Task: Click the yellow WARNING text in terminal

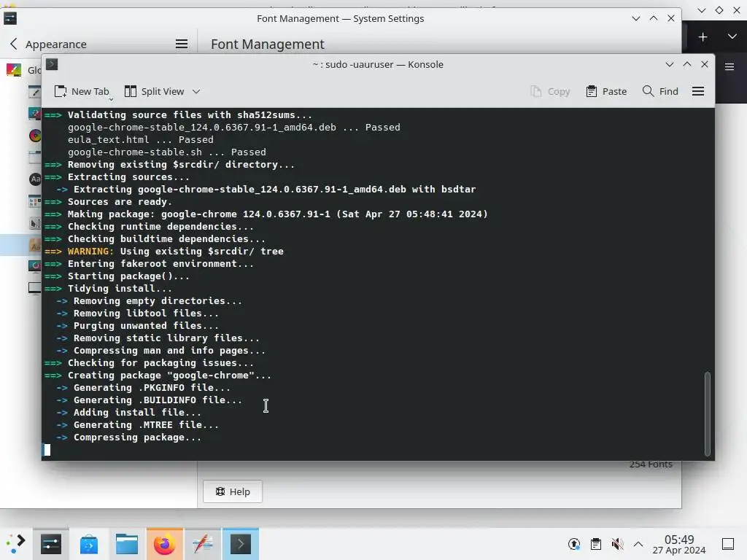Action: [90, 251]
